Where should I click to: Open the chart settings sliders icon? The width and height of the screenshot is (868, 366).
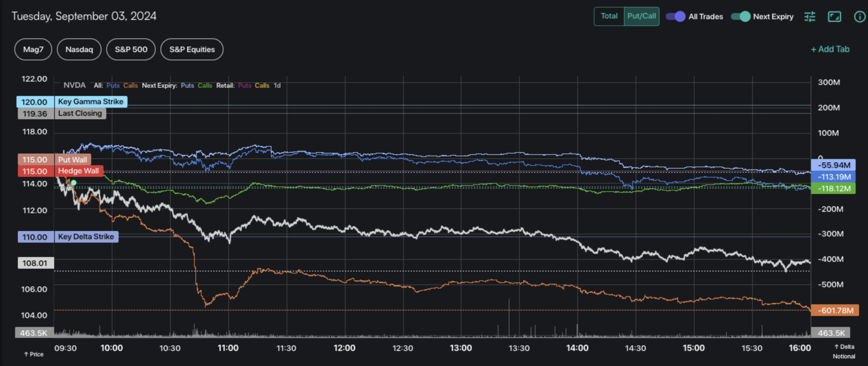tap(810, 16)
